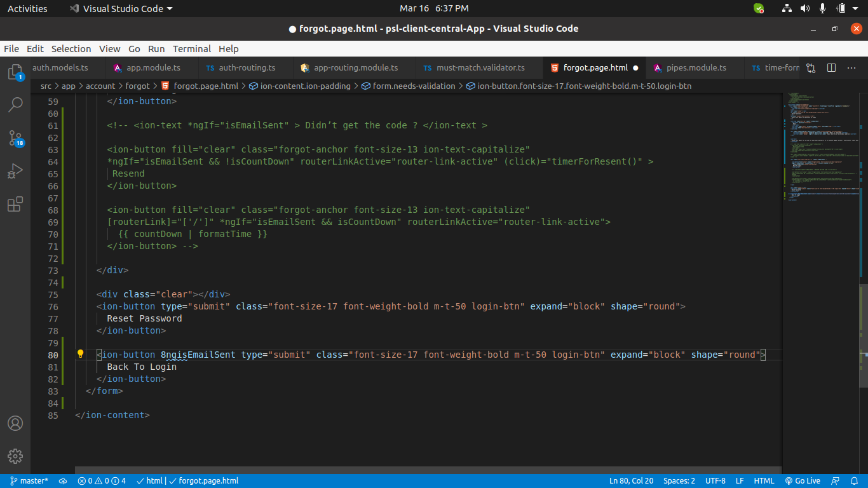This screenshot has width=868, height=488.
Task: Open the editor More Actions ellipsis menu
Action: tap(851, 68)
